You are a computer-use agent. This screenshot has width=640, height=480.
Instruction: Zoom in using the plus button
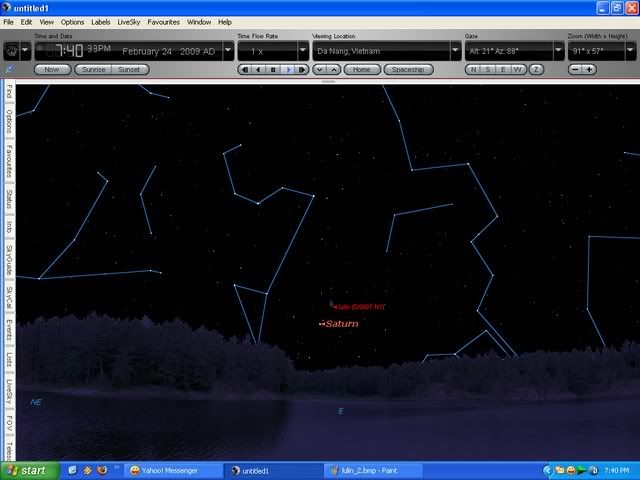589,70
